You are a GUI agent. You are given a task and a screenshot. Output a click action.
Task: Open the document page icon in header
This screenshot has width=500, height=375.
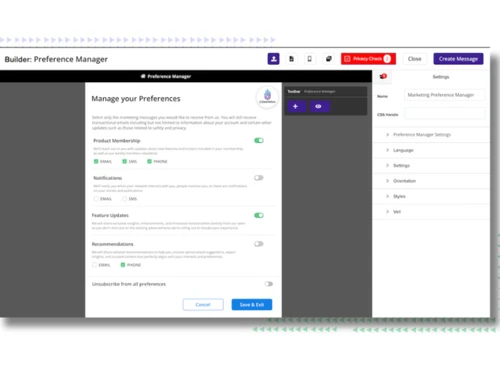[291, 59]
